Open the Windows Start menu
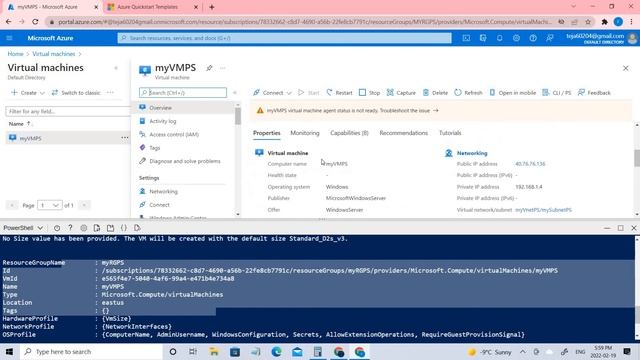Viewport: 640px width, 360px height. (9, 351)
